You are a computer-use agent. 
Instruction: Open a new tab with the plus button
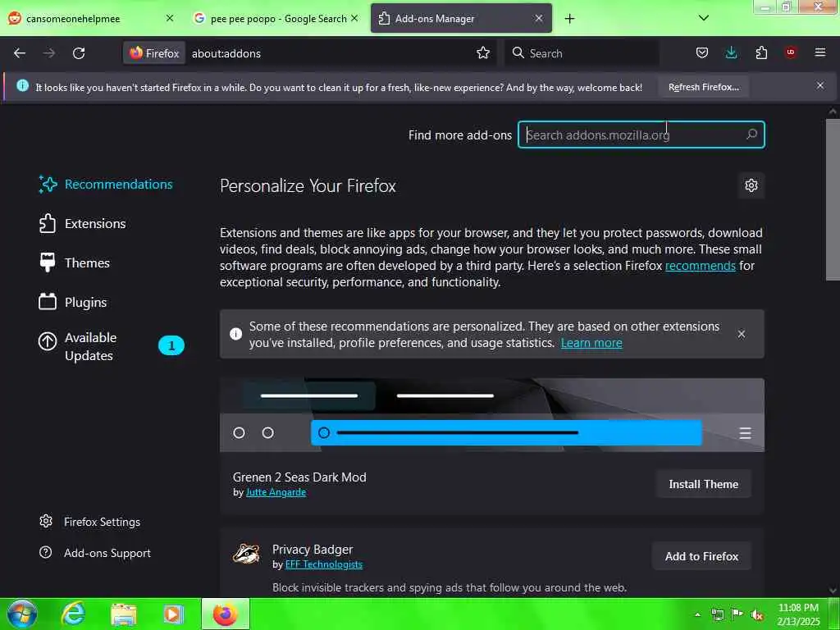click(569, 19)
